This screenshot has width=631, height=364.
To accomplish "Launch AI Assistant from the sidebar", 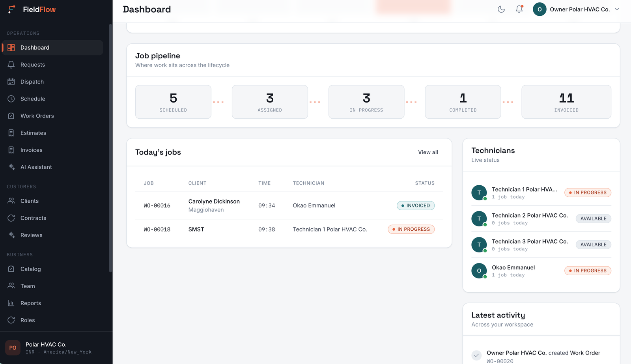I will coord(52,167).
